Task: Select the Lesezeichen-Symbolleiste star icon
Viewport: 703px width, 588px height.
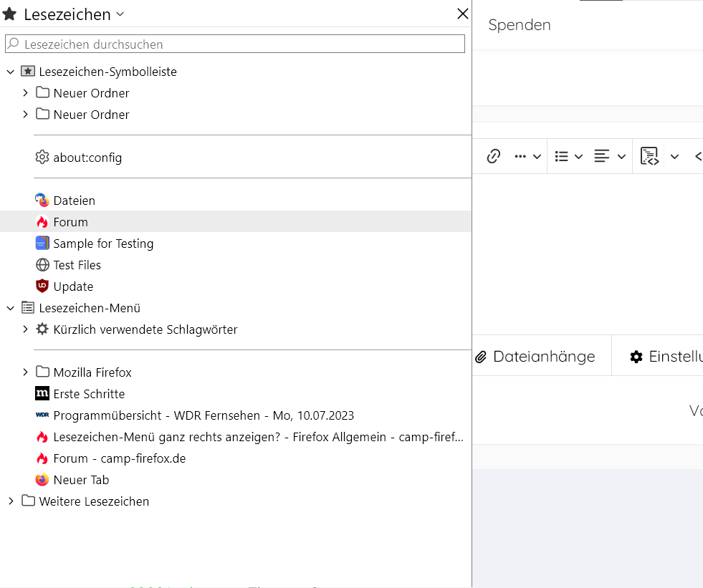Action: point(28,71)
